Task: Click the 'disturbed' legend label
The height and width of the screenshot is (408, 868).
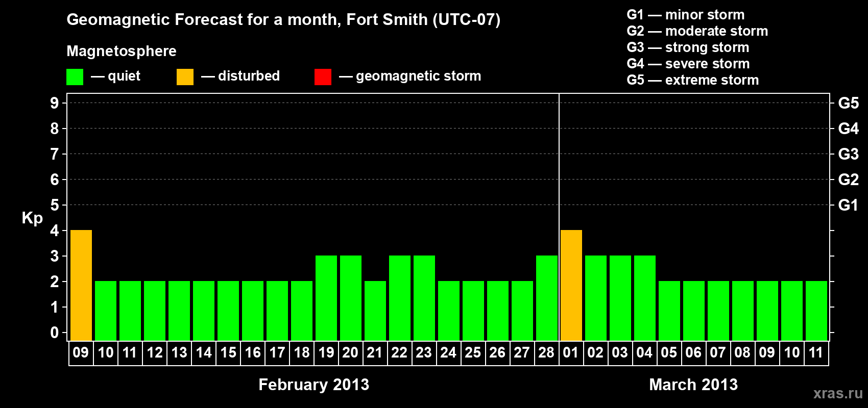Action: 249,76
